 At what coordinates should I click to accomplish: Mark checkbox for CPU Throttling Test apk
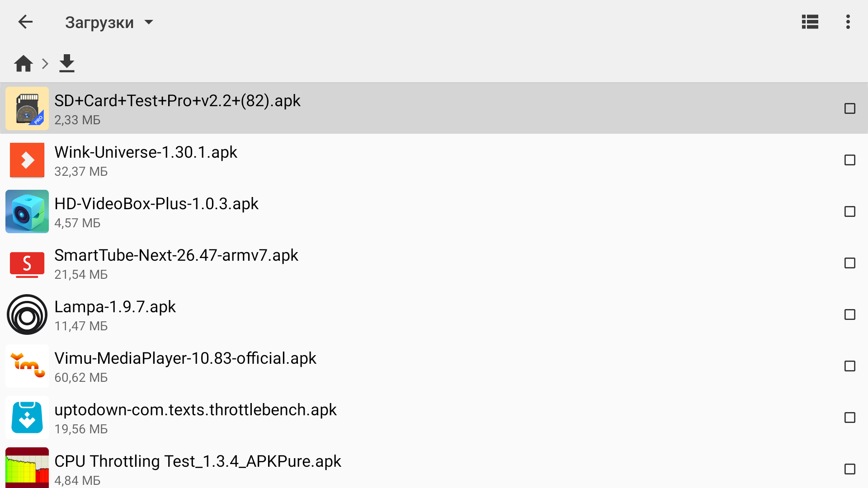(x=849, y=469)
